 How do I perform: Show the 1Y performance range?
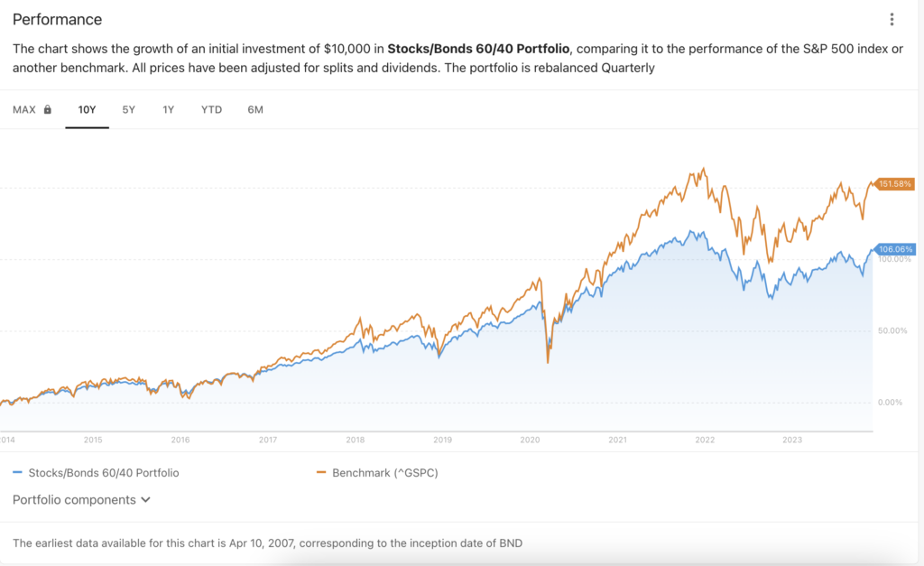pos(169,110)
